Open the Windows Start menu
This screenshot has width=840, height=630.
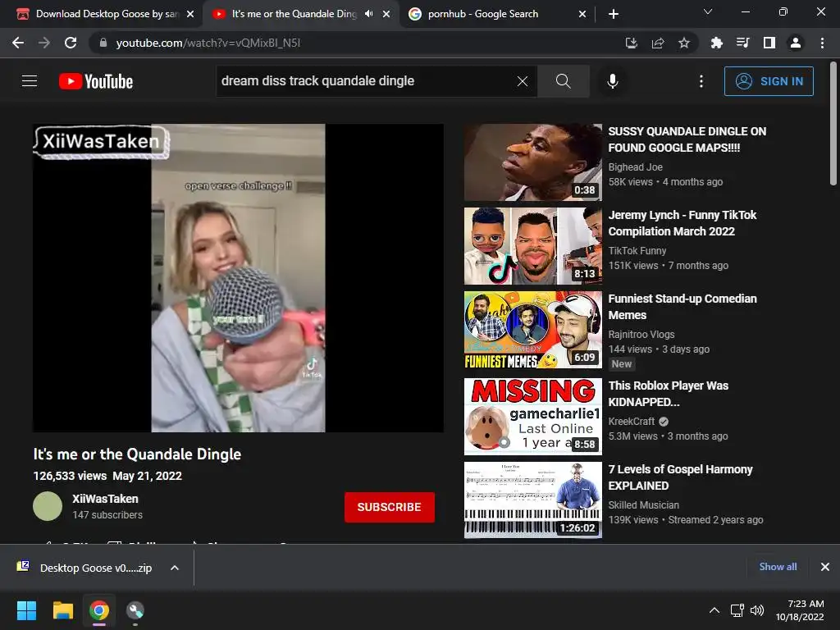coord(26,610)
